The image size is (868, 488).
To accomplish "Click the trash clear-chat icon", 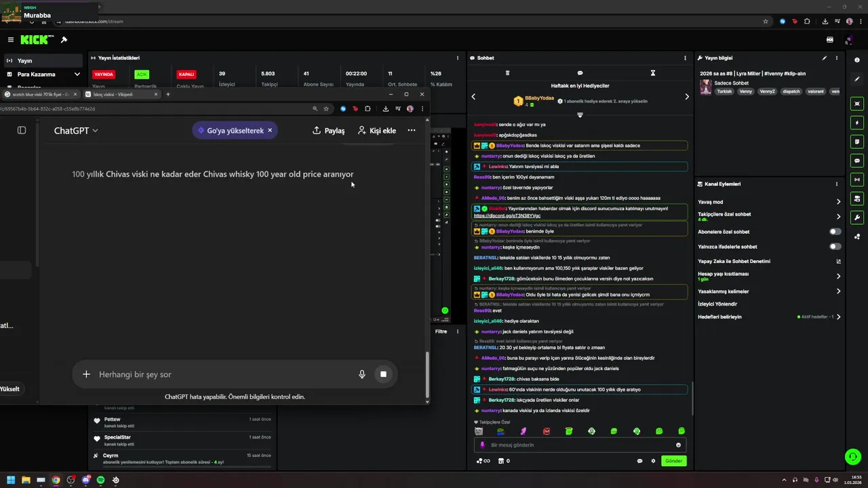I will 507,73.
